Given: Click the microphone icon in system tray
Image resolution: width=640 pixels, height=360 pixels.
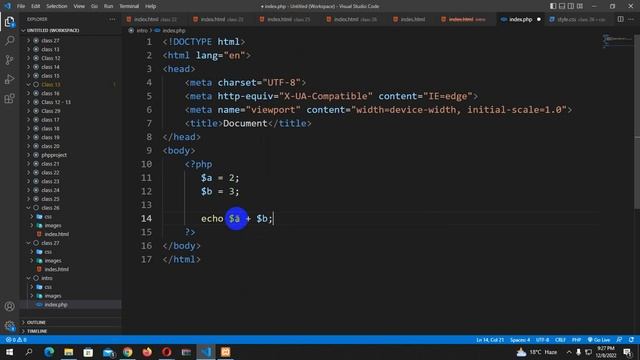Looking at the screenshot, I should pyautogui.click(x=578, y=352).
